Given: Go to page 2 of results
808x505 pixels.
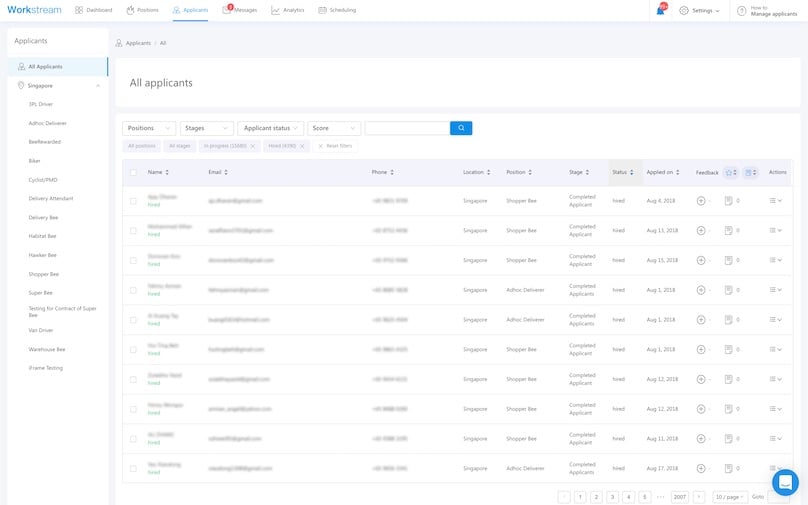Looking at the screenshot, I should point(596,497).
